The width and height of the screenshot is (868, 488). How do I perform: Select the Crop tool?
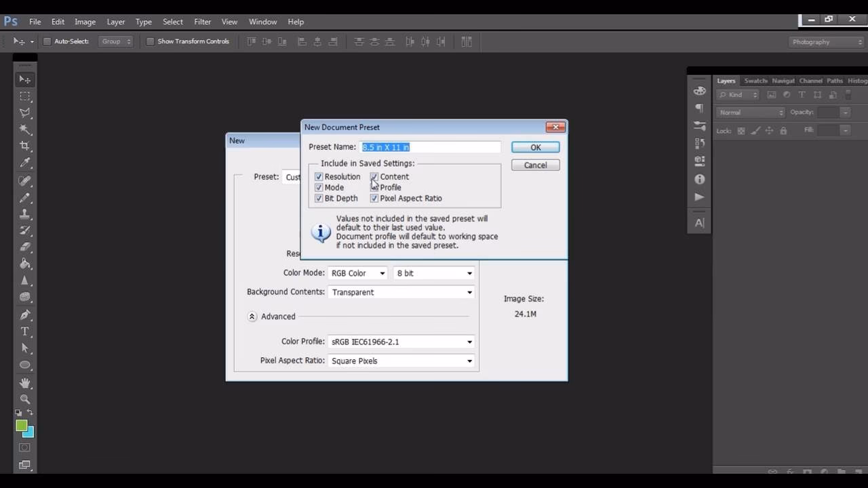point(25,144)
